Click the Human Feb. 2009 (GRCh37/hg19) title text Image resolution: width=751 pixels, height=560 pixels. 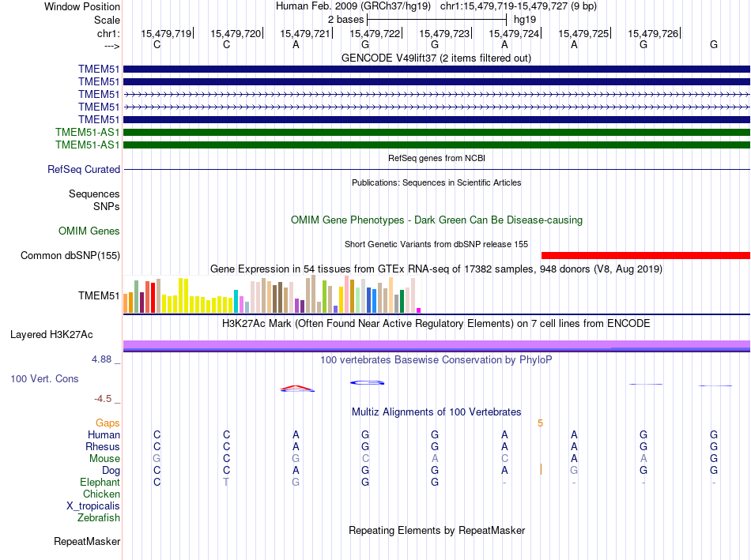click(353, 6)
